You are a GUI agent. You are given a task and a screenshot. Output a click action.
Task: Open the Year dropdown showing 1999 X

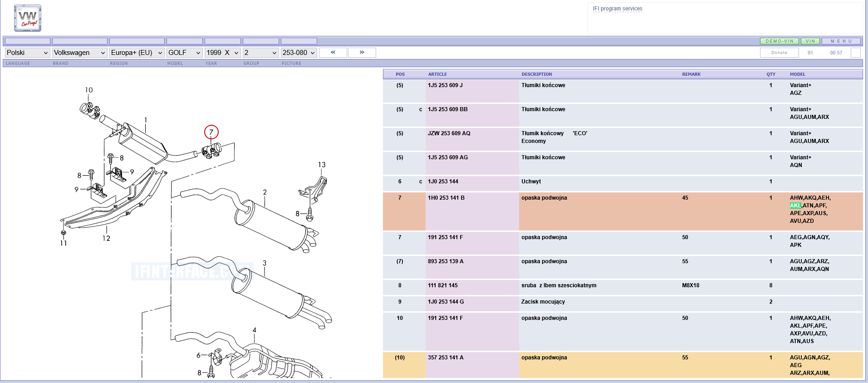(x=223, y=53)
